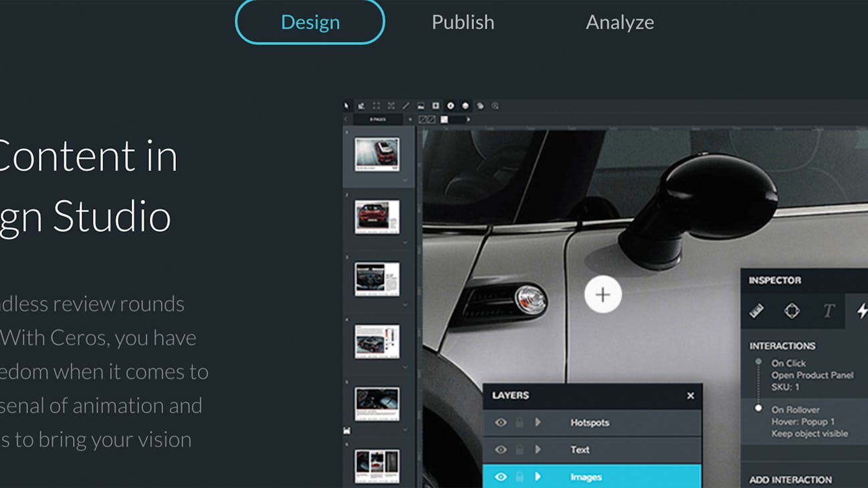The height and width of the screenshot is (488, 868).
Task: Click the white square icon with dark center
Action: [435, 106]
